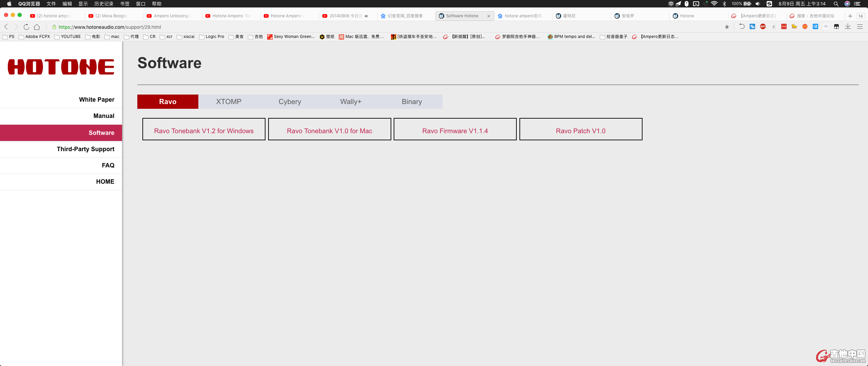
Task: Open the PS bookmark folder
Action: point(8,37)
